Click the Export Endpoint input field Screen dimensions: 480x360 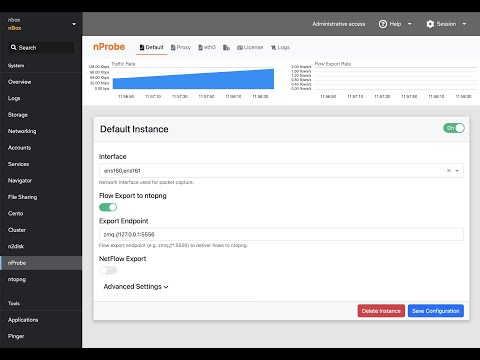281,234
